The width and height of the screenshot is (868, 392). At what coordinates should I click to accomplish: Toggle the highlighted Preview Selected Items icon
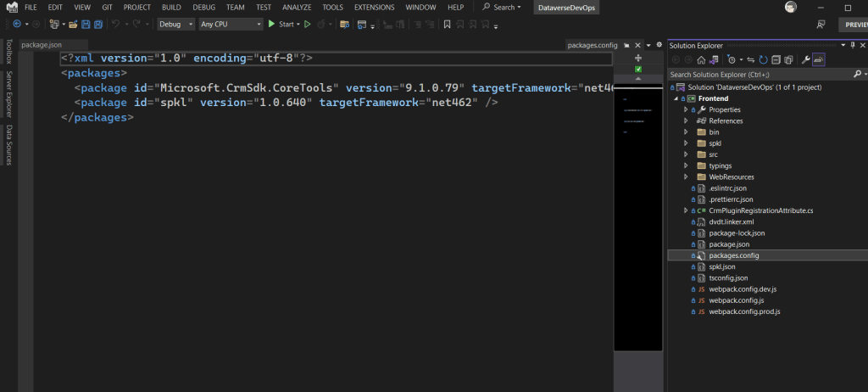[x=819, y=60]
